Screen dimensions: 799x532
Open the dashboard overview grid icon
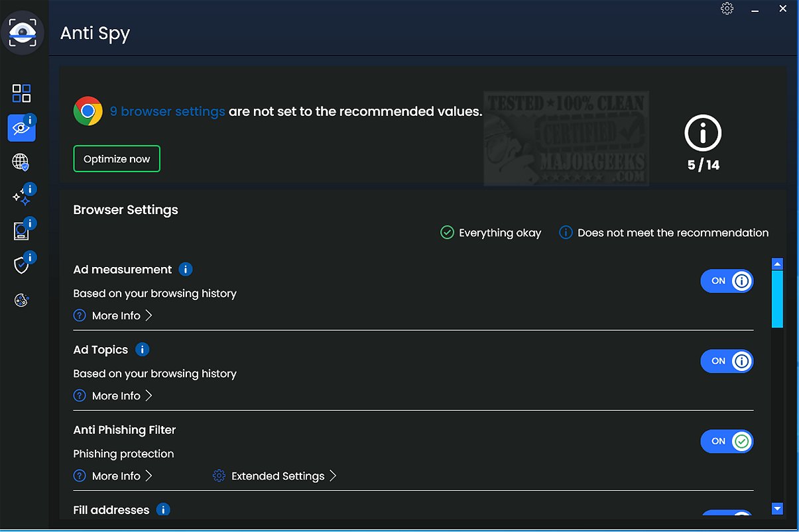tap(22, 93)
